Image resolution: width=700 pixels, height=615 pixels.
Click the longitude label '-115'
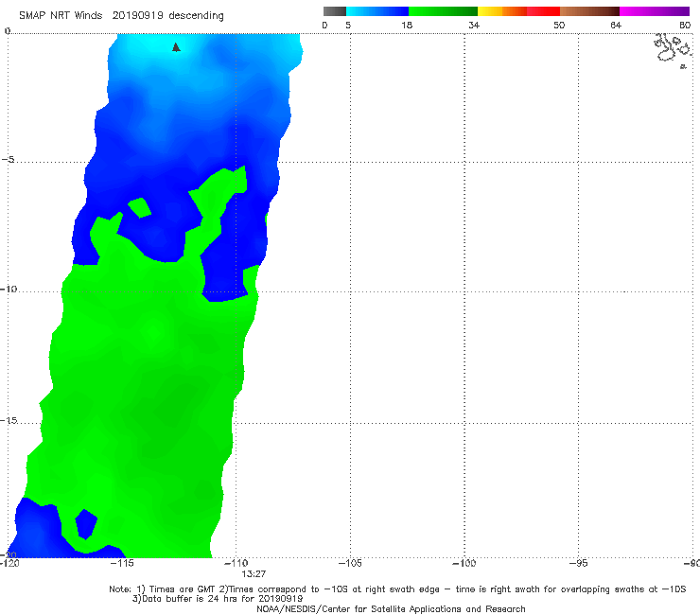(123, 563)
